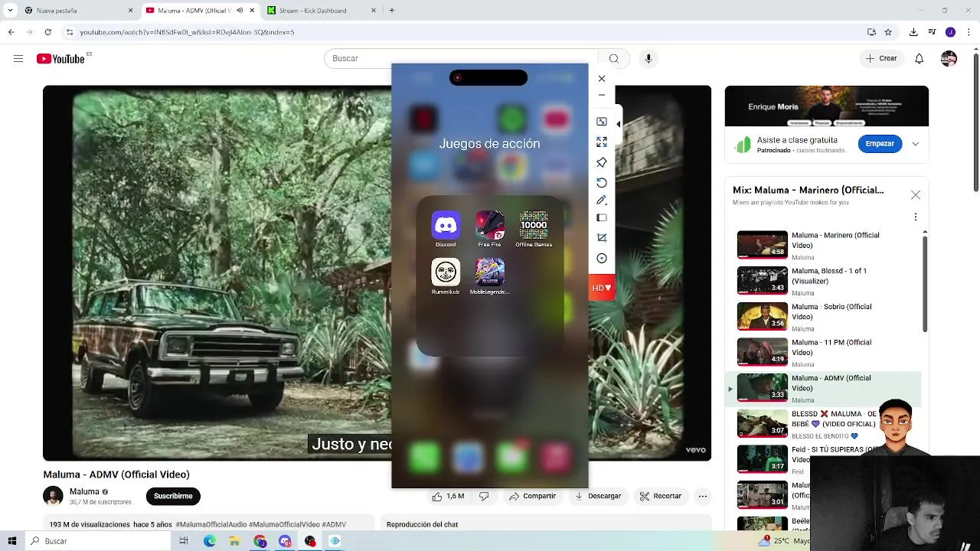The width and height of the screenshot is (980, 551).
Task: Open Maluma channel avatar
Action: [53, 496]
